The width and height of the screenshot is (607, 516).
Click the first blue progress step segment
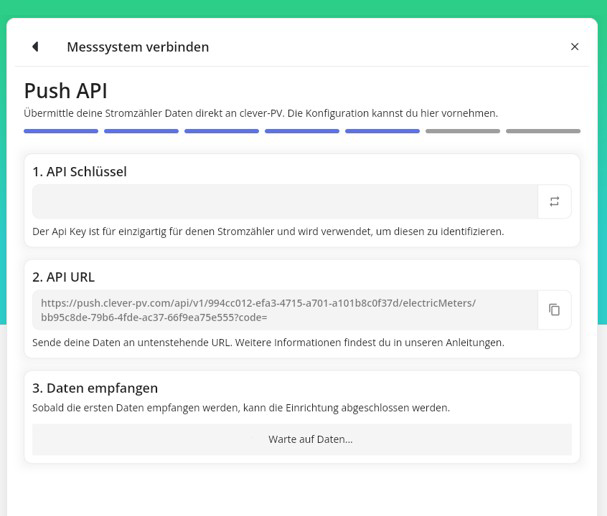click(x=61, y=131)
